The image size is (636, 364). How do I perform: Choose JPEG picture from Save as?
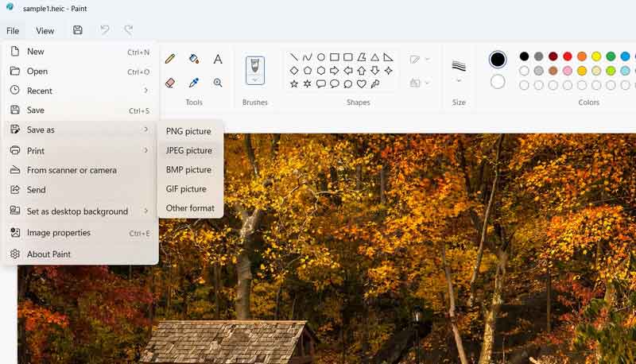tap(189, 150)
